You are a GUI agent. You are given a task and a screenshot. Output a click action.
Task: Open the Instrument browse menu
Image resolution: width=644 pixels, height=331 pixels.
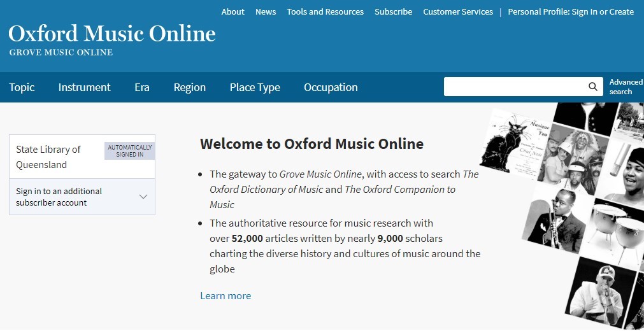[x=84, y=87]
